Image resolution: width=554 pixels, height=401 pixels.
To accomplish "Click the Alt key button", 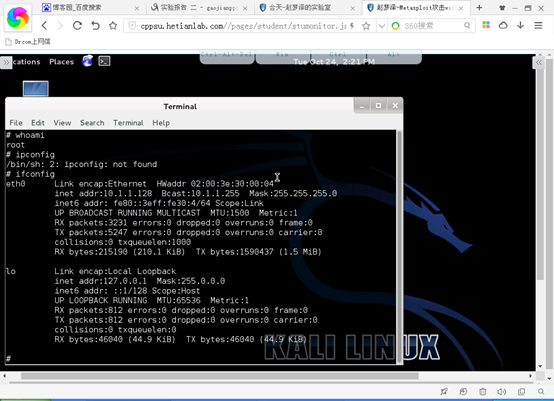I will point(394,57).
